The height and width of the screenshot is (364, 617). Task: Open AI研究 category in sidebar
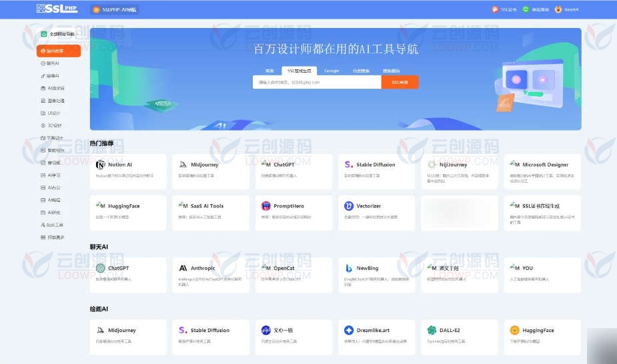(51, 212)
